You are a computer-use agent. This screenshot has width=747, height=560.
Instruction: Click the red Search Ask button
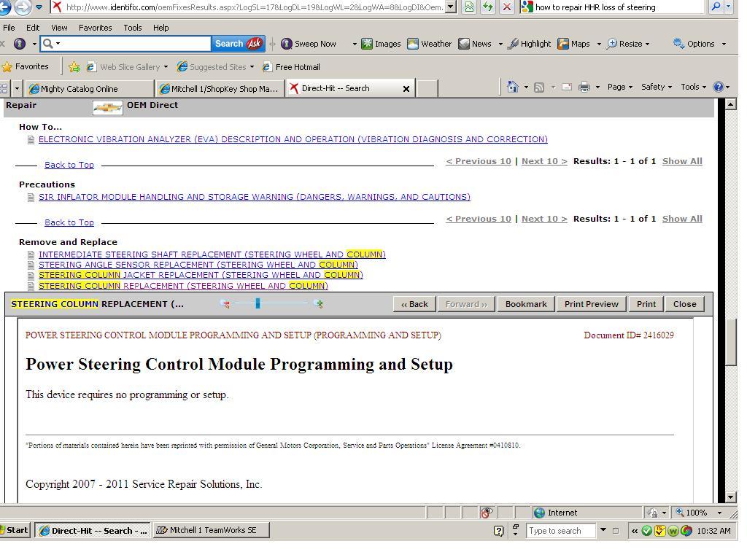tap(239, 44)
